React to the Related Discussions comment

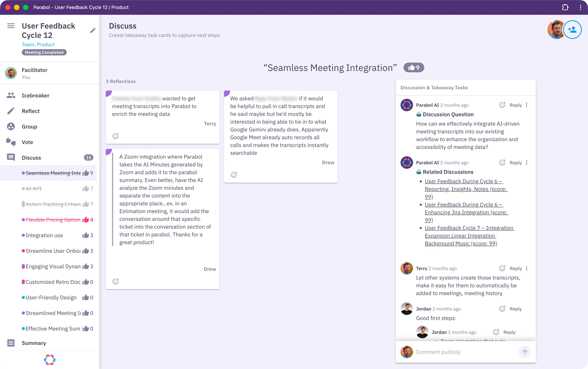pyautogui.click(x=502, y=163)
